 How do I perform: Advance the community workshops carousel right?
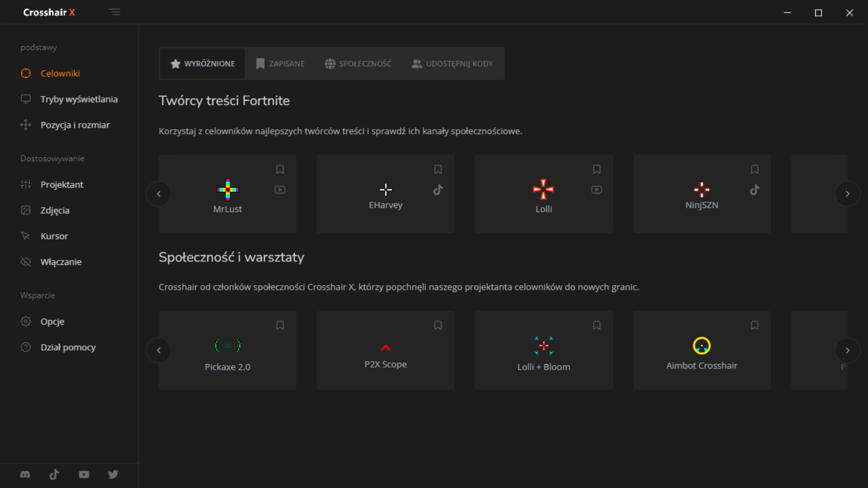click(847, 350)
